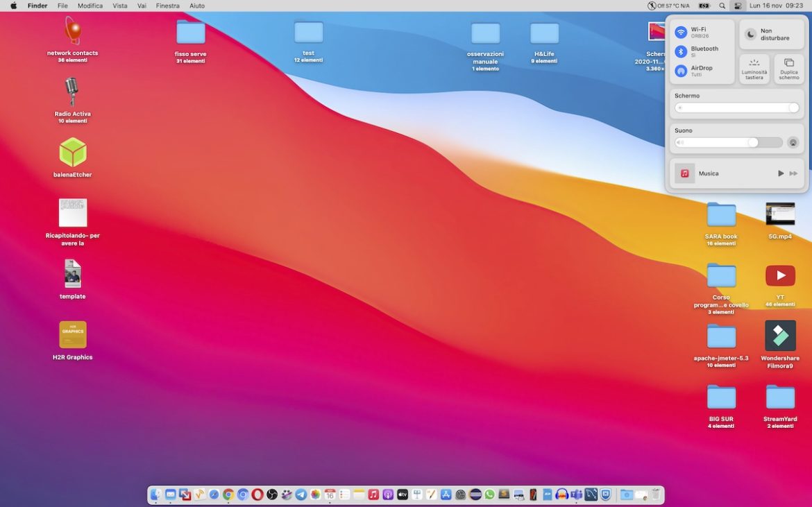812x507 pixels.
Task: Open Calendar showing 16 in the Dock
Action: (x=330, y=495)
